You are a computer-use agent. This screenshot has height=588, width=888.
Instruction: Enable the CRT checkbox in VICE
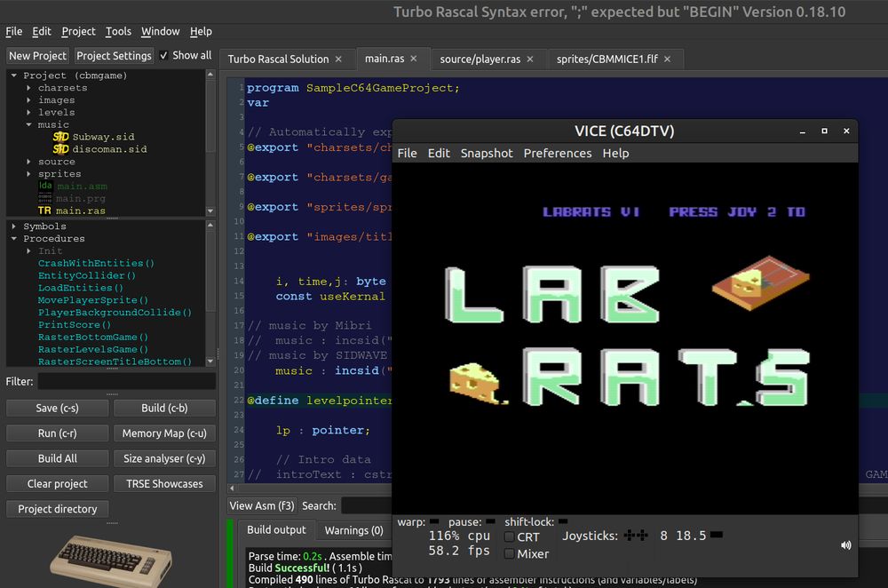pos(510,536)
